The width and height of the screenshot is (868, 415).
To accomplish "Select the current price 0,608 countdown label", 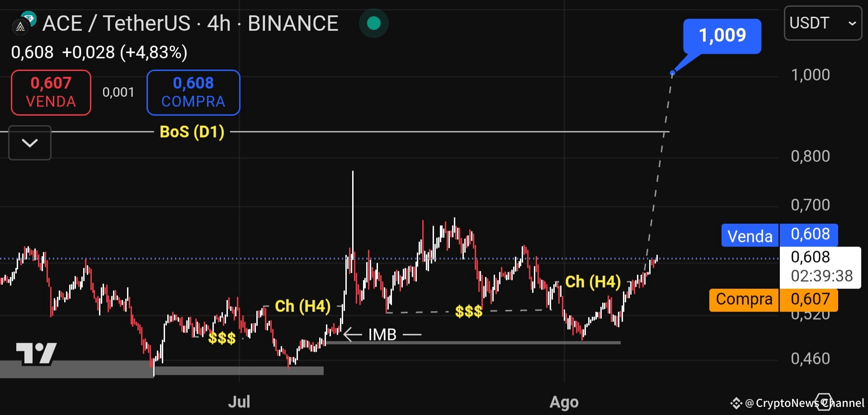I will (820, 267).
